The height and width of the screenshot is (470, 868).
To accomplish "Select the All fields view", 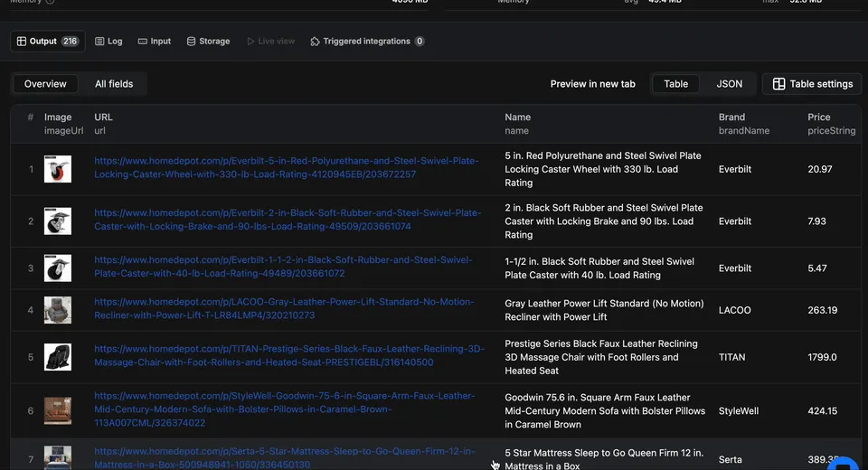I will [114, 84].
